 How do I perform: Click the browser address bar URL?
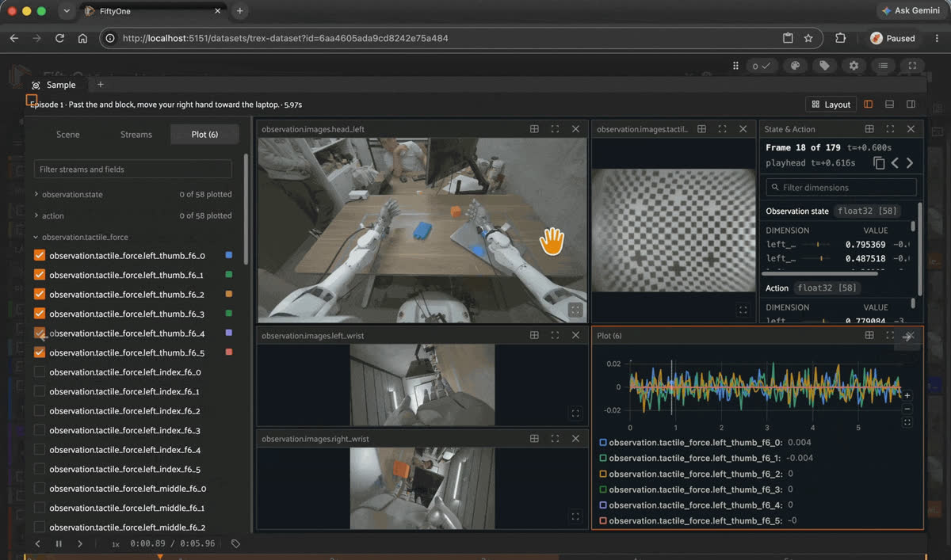coord(285,38)
